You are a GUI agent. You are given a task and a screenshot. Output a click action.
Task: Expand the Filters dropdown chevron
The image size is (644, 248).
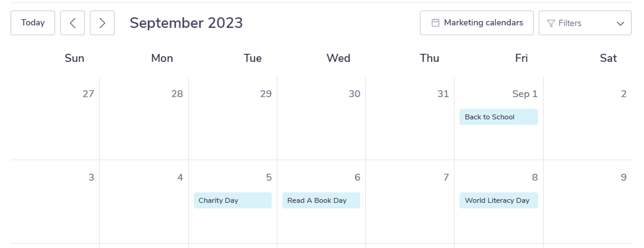pos(620,24)
